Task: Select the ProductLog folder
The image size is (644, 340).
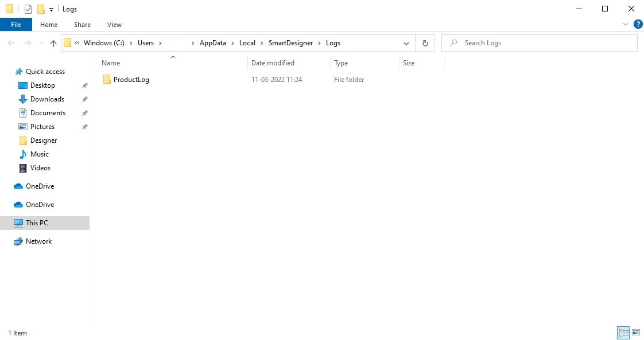Action: pyautogui.click(x=131, y=80)
